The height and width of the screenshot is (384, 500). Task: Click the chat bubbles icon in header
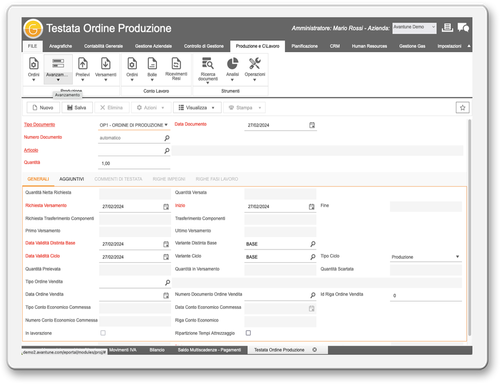coord(463,28)
